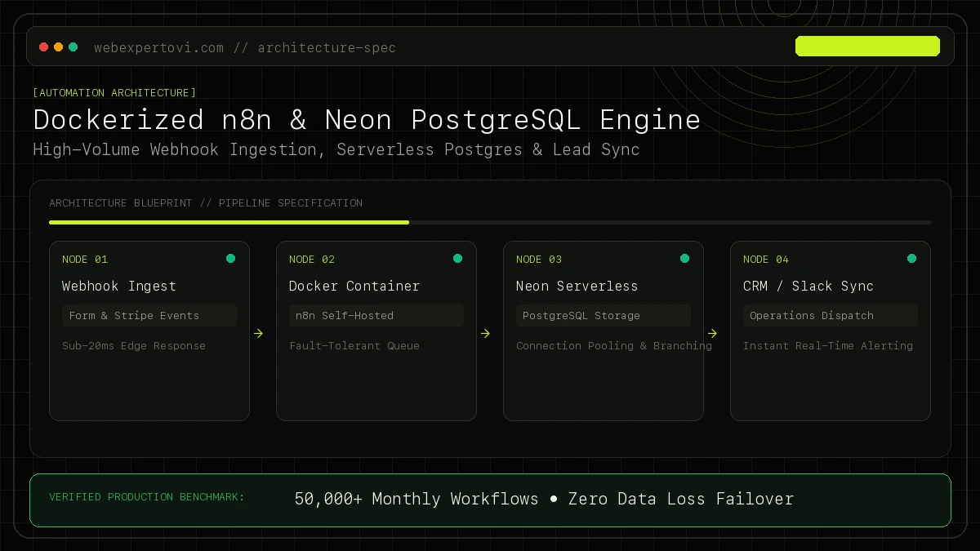
Task: Click the green maximize dot in the title bar
Action: click(73, 47)
